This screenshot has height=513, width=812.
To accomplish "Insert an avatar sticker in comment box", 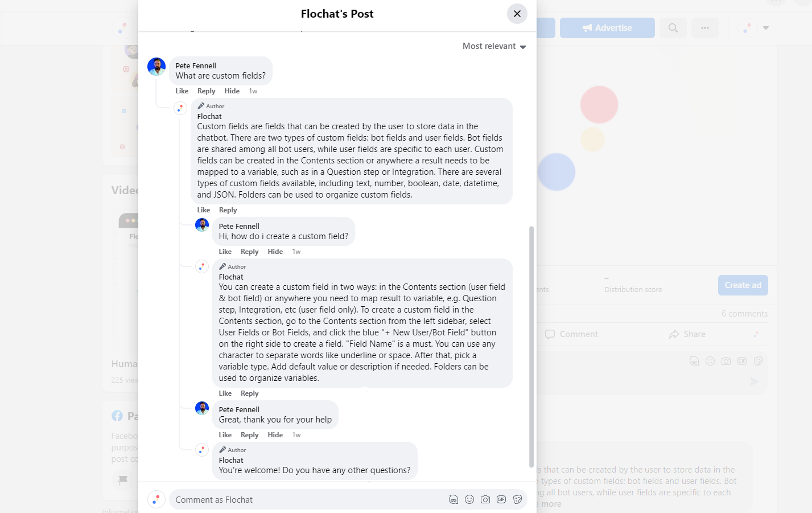I will (454, 499).
